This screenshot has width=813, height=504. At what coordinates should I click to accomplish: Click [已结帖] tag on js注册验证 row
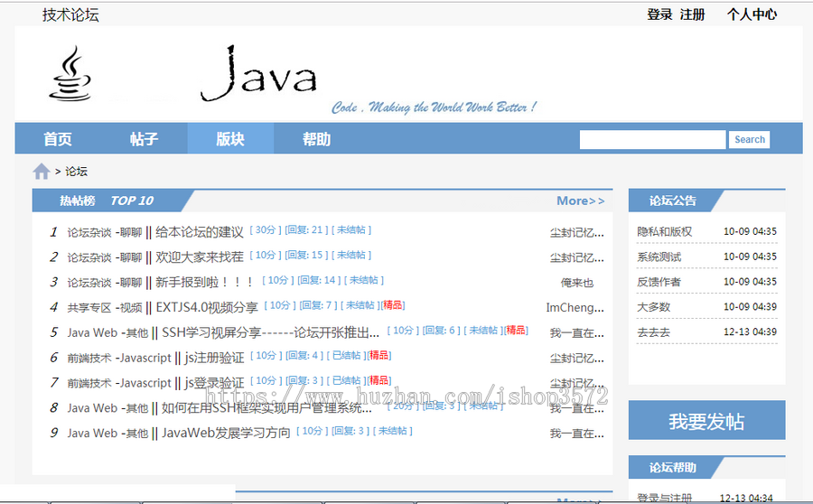tap(346, 355)
